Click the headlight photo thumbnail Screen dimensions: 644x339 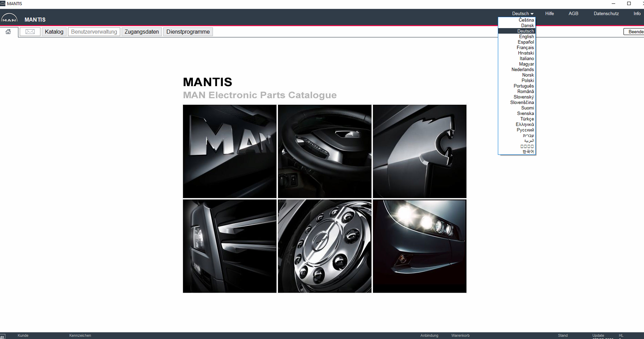point(419,246)
